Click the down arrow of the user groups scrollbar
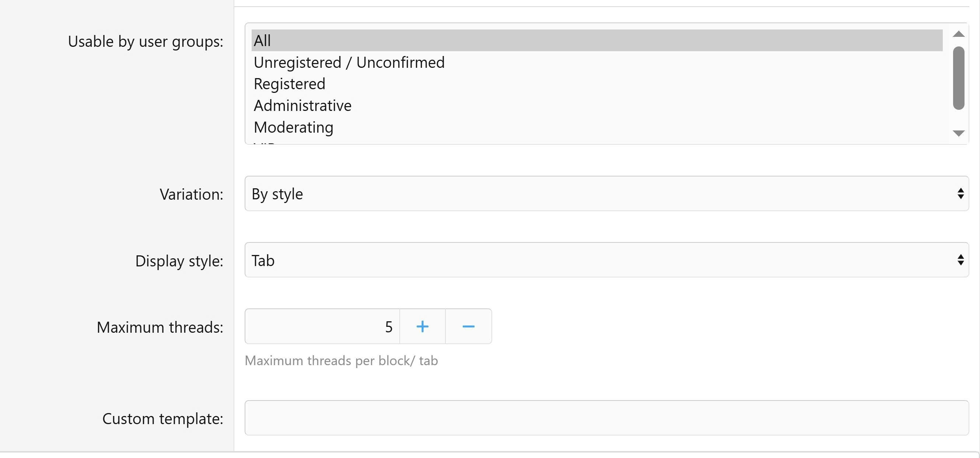Screen dimensions: 980x458 [x=958, y=133]
